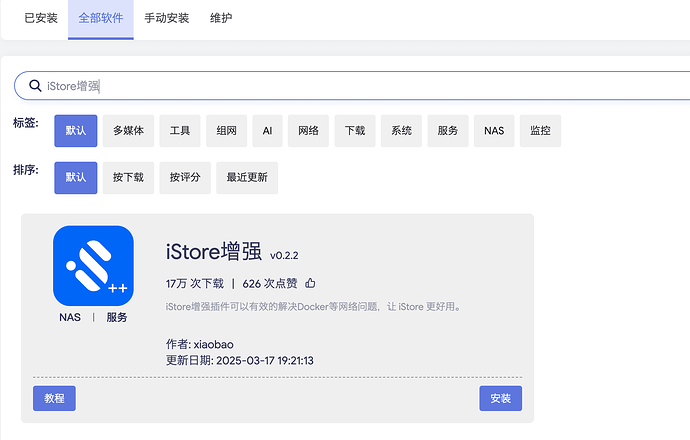Filter by the 系统 tag
Viewport: 690px width, 440px height.
click(x=401, y=131)
